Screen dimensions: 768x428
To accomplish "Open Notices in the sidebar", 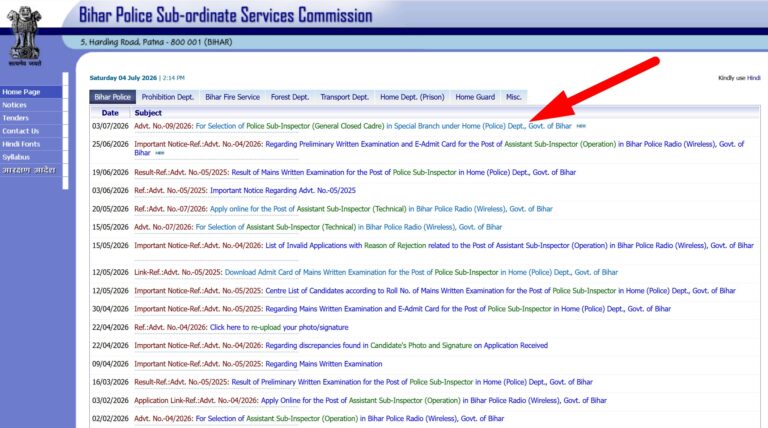I will pos(31,105).
